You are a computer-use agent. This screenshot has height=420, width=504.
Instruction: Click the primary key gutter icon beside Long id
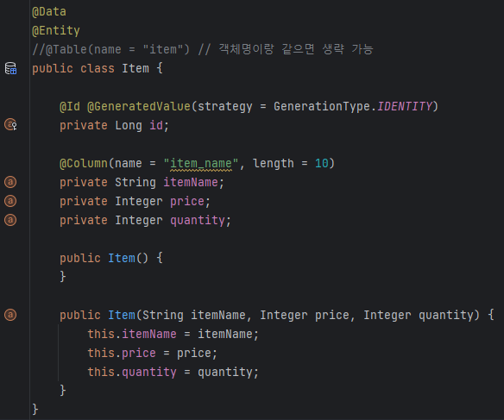click(10, 124)
